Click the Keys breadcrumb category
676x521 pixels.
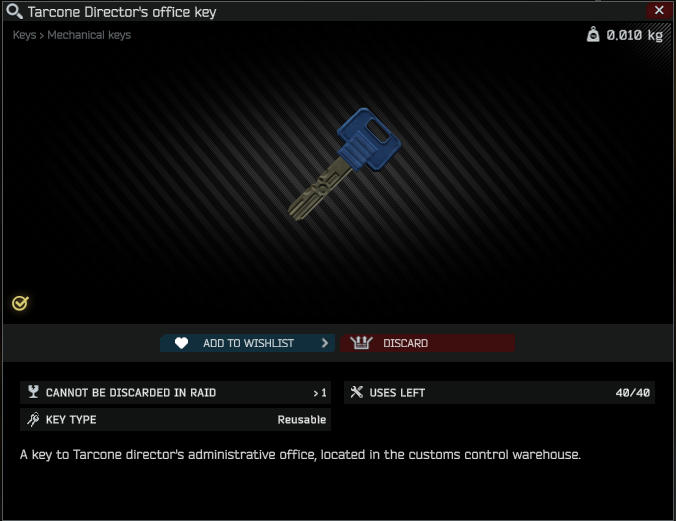click(24, 35)
